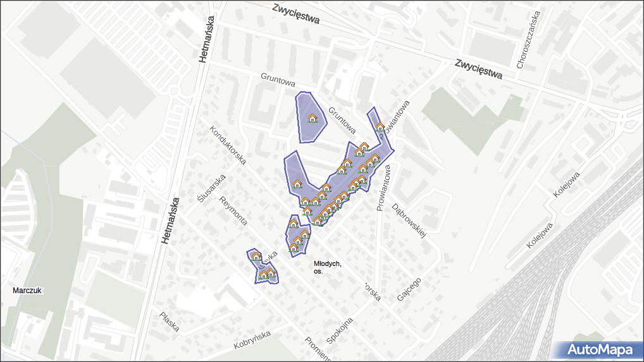Image resolution: width=644 pixels, height=362 pixels.
Task: Click the house icon in the western lobe of the large zone
Action: (297, 184)
